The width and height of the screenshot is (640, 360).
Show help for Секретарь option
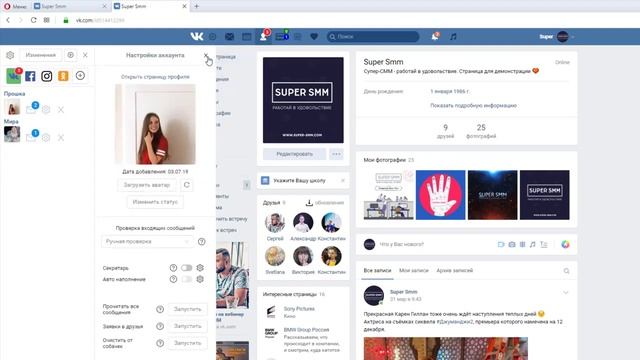point(173,268)
